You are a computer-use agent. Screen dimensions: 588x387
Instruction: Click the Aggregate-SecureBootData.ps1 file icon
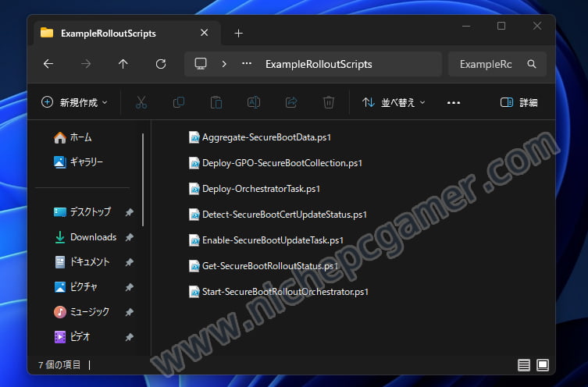194,137
